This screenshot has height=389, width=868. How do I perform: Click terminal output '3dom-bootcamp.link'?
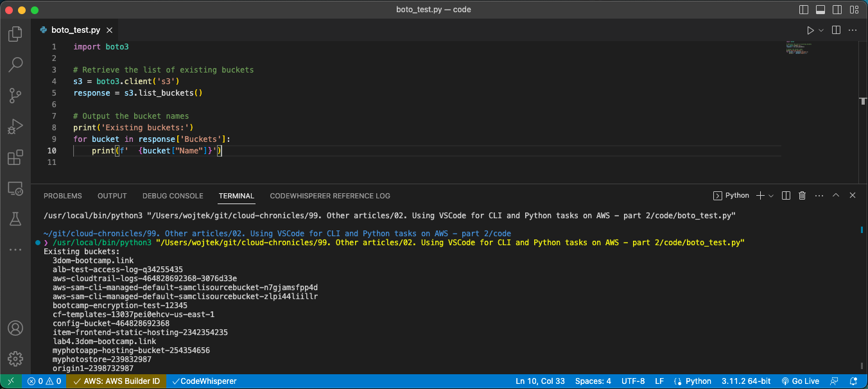(x=92, y=261)
